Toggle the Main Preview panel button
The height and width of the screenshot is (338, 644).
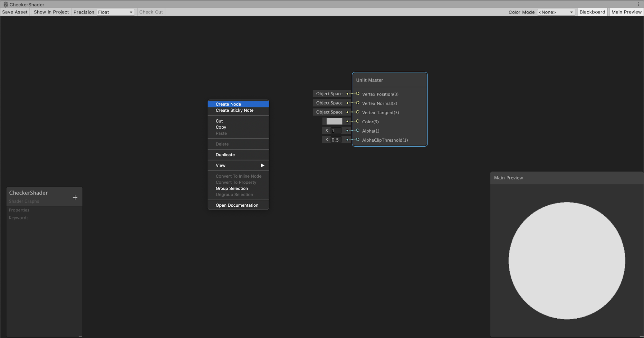click(x=626, y=12)
